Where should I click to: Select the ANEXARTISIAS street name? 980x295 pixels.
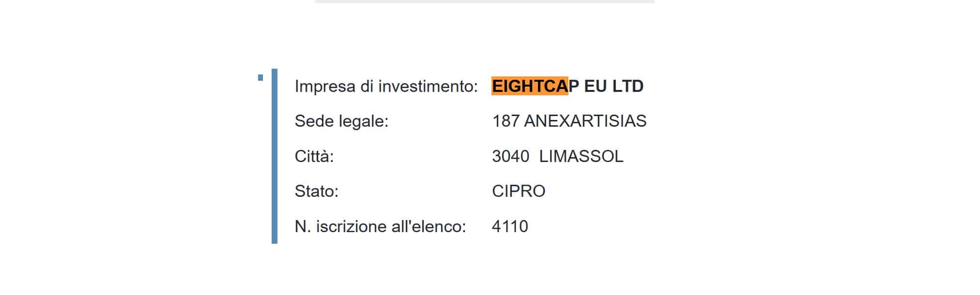pos(585,121)
